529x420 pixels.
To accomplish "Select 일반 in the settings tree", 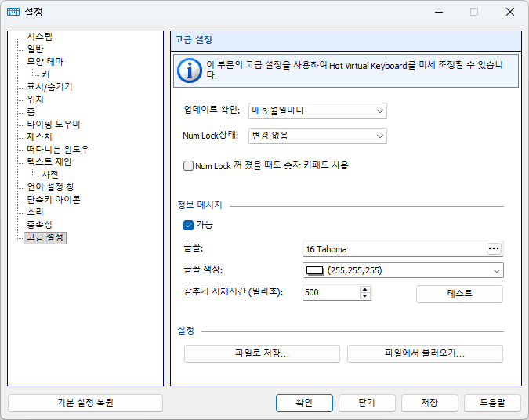I will [x=35, y=49].
